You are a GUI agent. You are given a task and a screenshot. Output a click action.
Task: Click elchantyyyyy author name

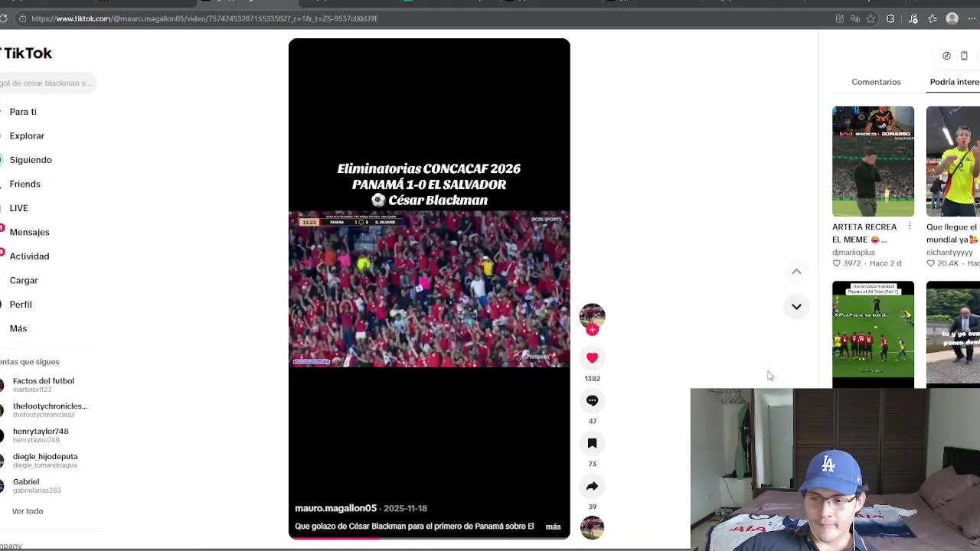pos(949,252)
